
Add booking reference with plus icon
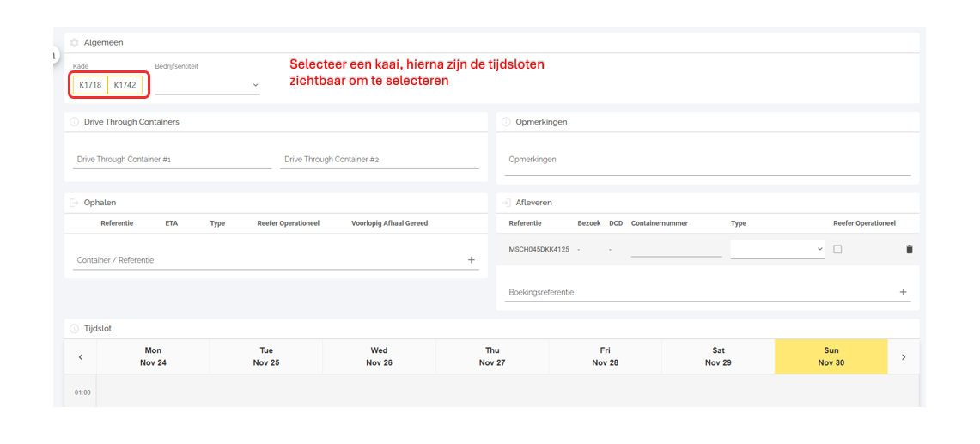coord(903,292)
